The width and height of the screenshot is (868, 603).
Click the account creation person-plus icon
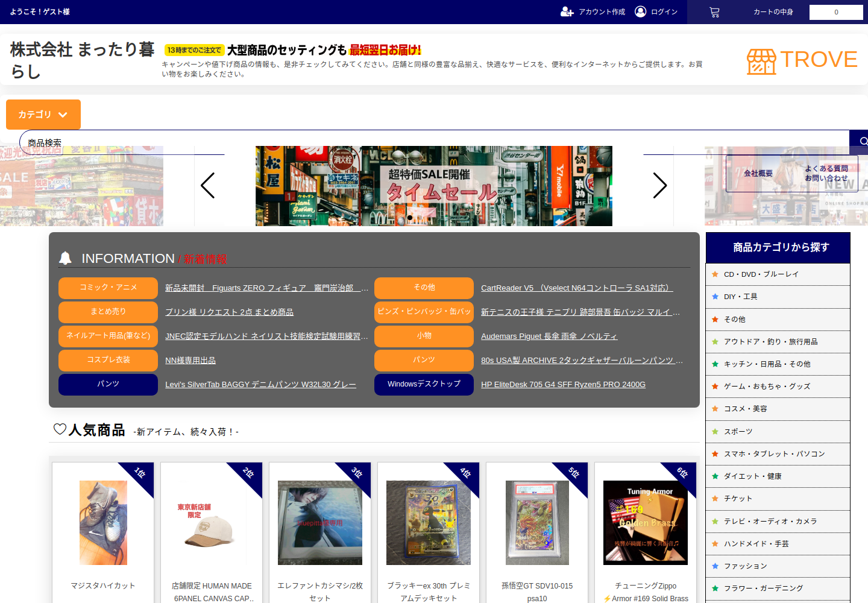pyautogui.click(x=567, y=11)
